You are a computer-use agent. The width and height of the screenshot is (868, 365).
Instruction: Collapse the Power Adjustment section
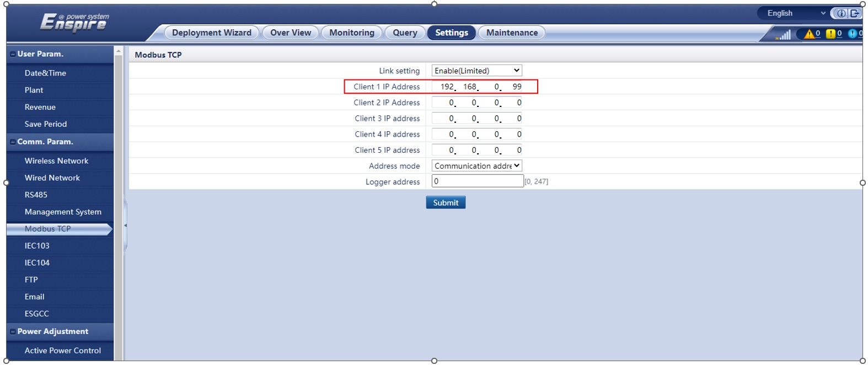[x=13, y=332]
